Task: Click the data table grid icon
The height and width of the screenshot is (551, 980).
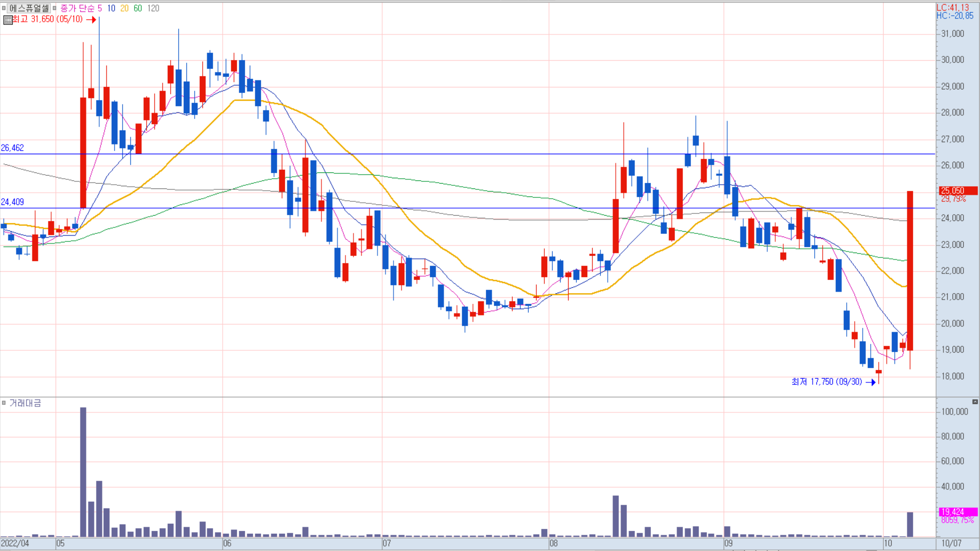Action: [x=8, y=20]
